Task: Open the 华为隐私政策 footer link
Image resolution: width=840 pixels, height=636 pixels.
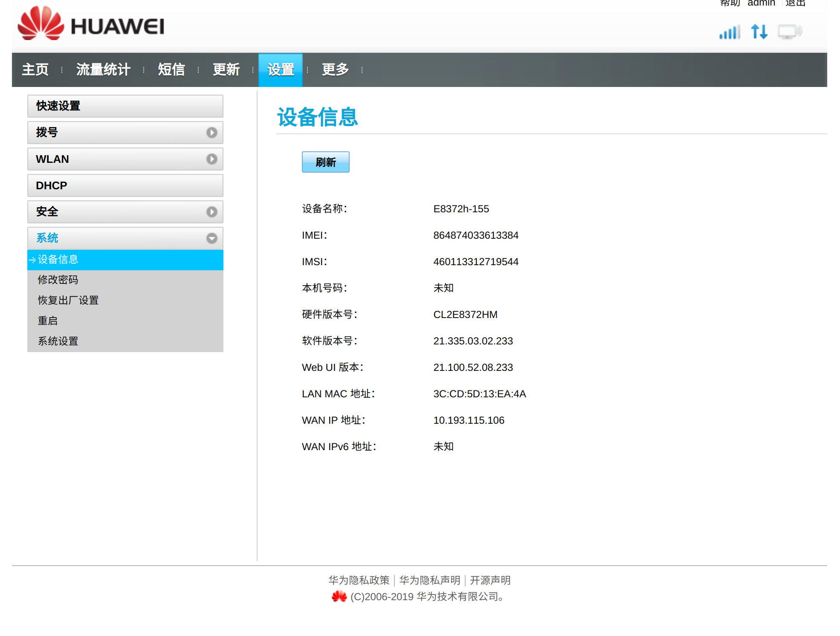Action: point(359,580)
